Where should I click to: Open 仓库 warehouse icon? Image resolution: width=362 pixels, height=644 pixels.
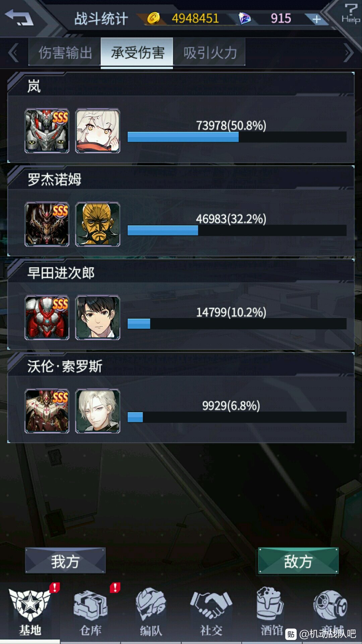90,612
